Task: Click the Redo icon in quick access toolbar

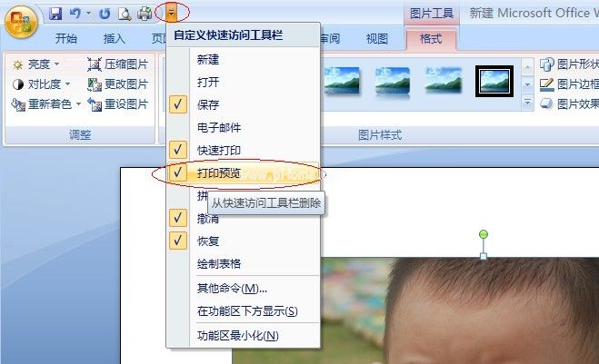Action: (x=105, y=14)
